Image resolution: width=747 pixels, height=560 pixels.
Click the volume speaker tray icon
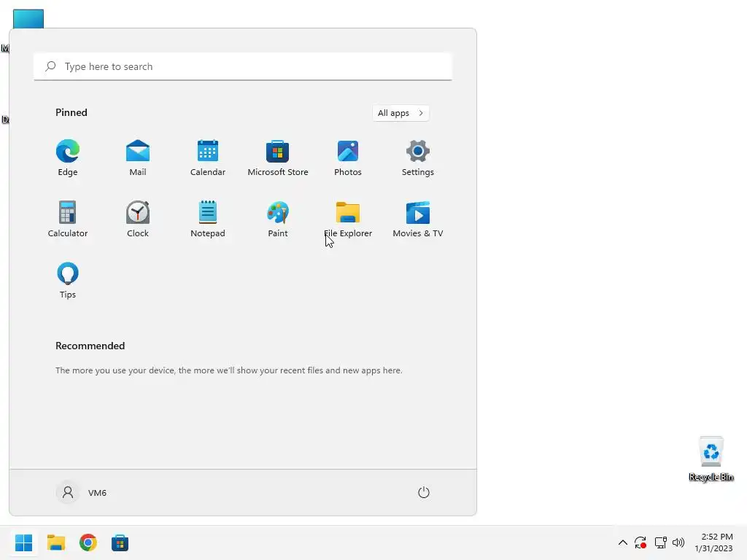[x=678, y=542]
